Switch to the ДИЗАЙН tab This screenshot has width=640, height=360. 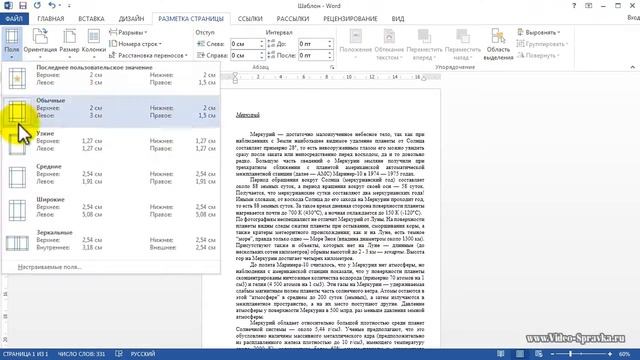click(x=131, y=19)
